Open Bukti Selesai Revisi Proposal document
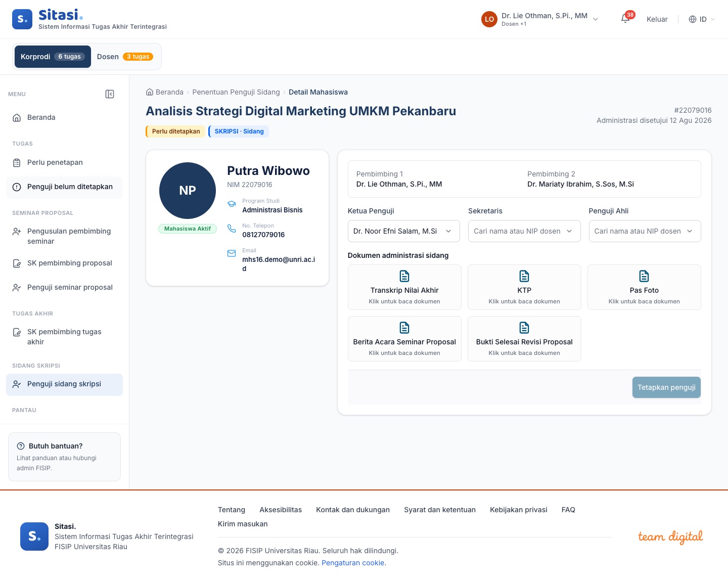Viewport: 728px width, 582px height. pyautogui.click(x=524, y=339)
